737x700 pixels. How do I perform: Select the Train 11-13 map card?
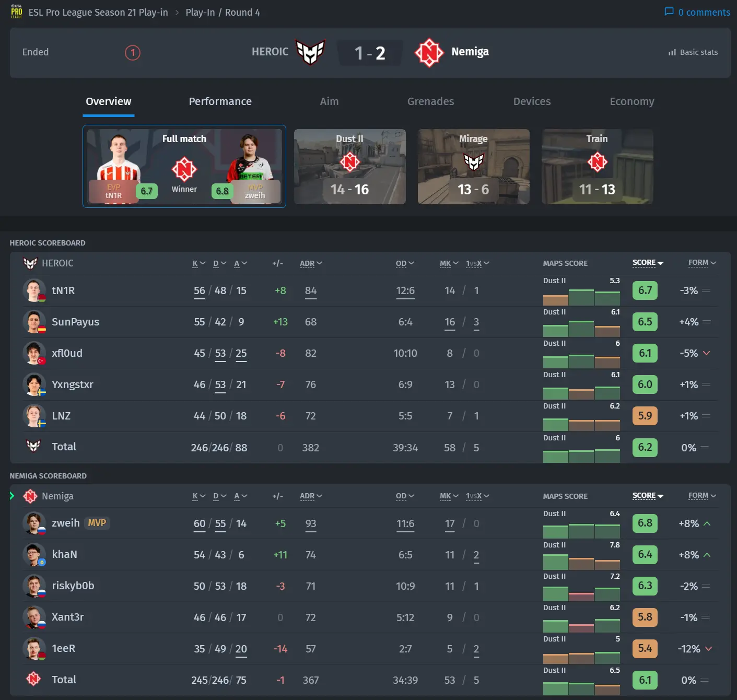(598, 167)
